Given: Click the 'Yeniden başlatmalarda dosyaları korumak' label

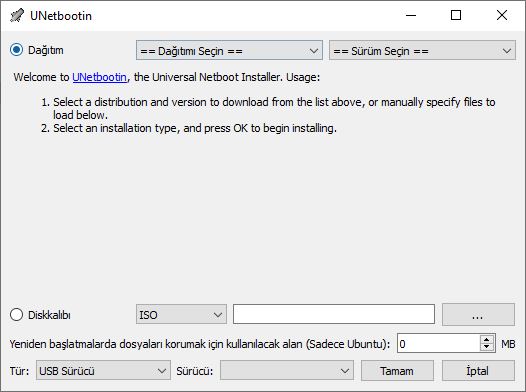Looking at the screenshot, I should 200,344.
